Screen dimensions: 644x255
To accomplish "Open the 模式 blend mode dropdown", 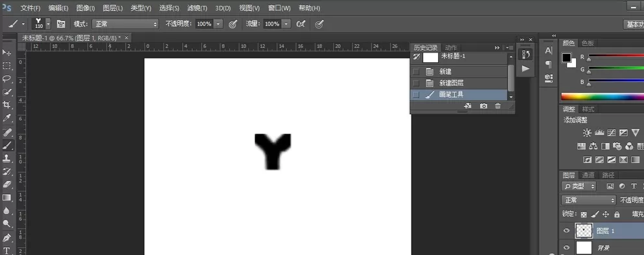I will click(x=125, y=24).
